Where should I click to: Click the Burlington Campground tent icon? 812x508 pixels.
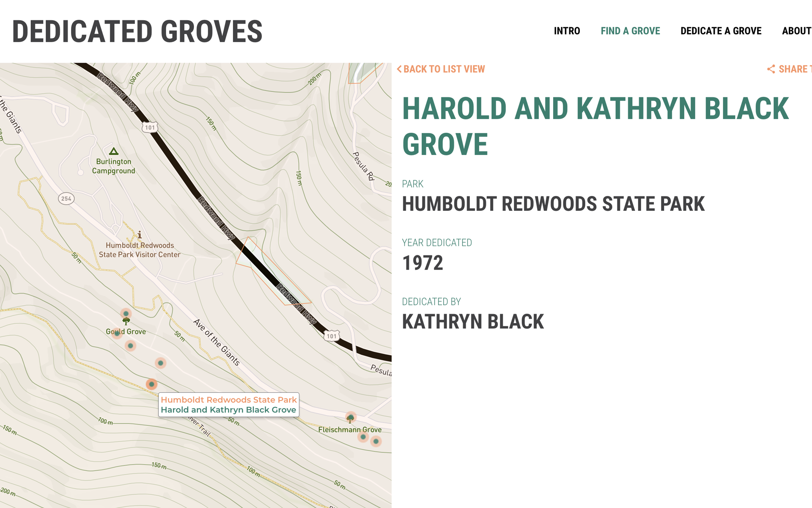click(113, 151)
